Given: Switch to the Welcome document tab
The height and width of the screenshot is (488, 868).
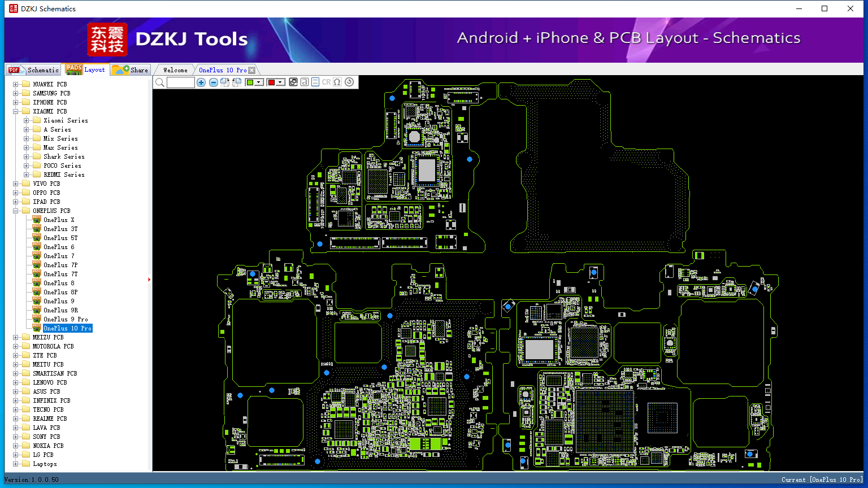Looking at the screenshot, I should click(x=175, y=70).
